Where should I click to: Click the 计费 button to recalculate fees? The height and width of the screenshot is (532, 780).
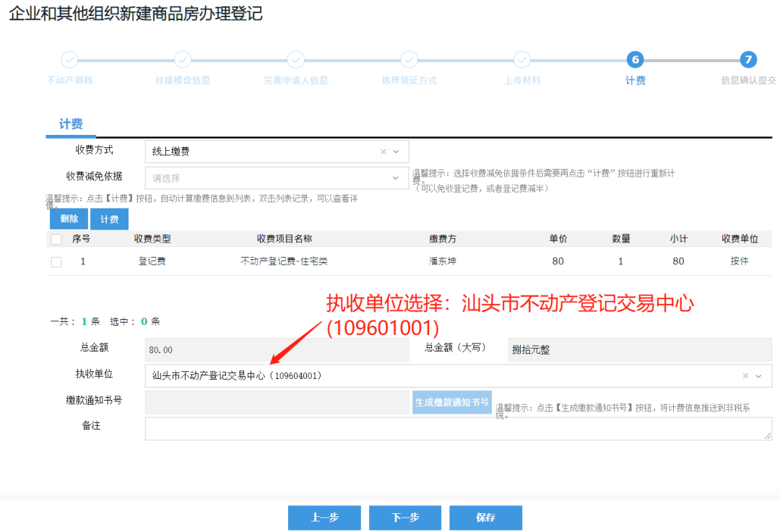tap(108, 219)
